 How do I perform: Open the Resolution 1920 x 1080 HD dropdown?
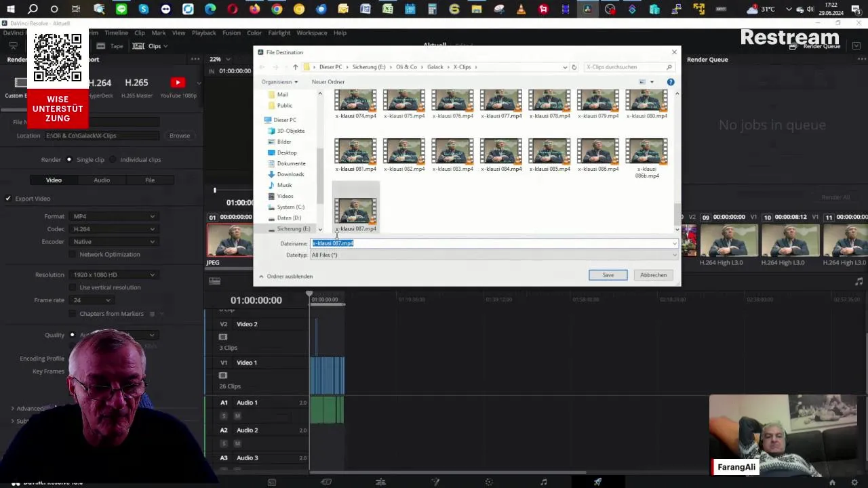(x=114, y=274)
